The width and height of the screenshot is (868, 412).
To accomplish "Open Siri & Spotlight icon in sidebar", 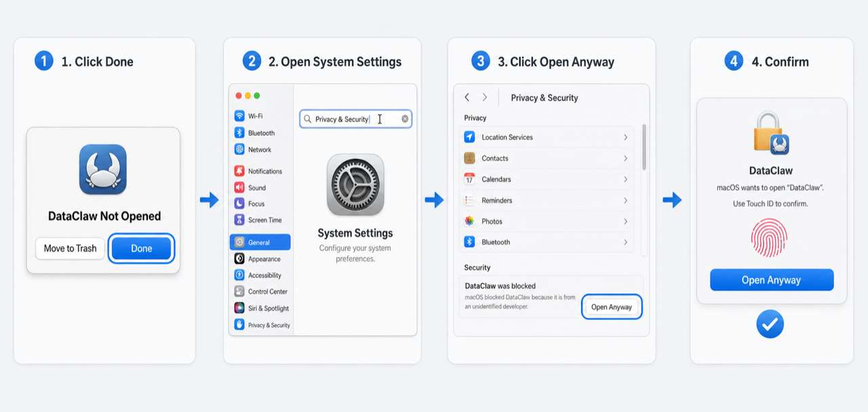I will (x=239, y=308).
